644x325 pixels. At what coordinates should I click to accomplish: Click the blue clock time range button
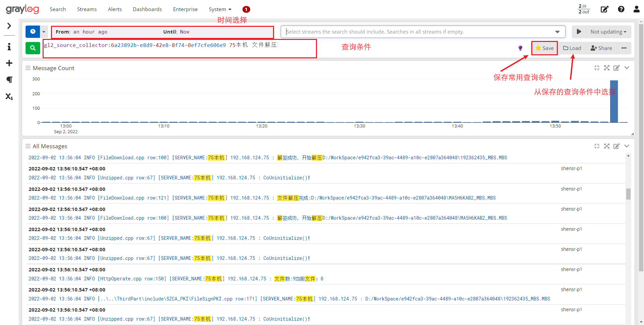[x=33, y=32]
